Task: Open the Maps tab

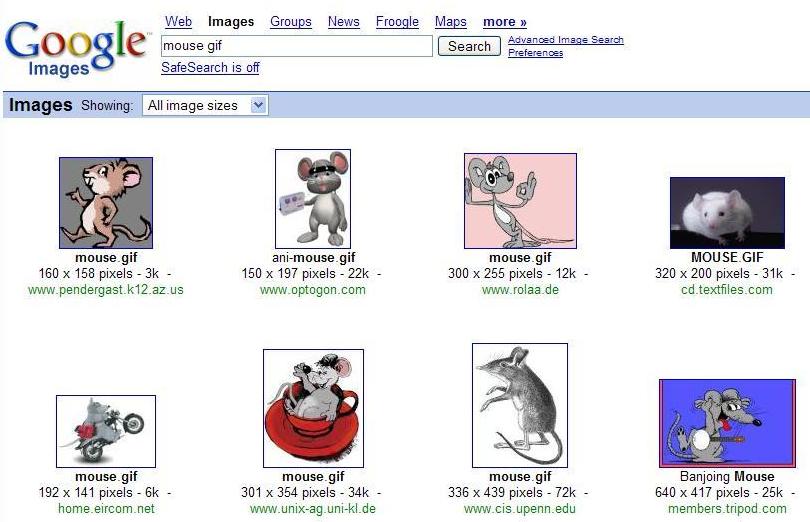Action: pos(450,21)
